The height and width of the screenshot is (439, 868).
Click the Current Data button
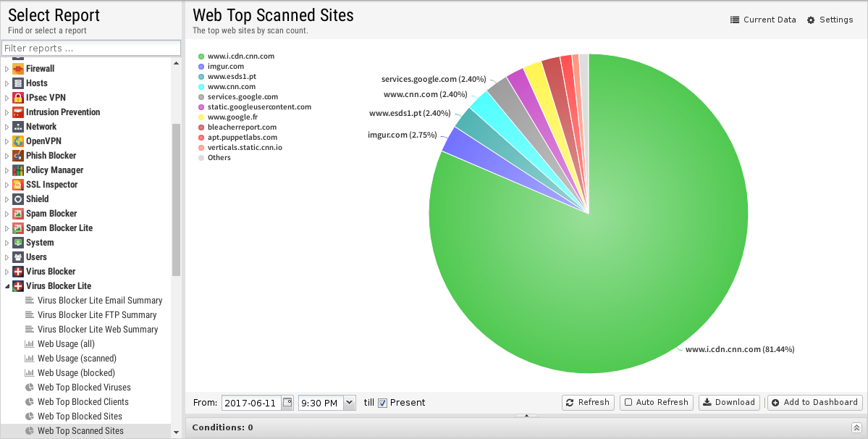(763, 20)
